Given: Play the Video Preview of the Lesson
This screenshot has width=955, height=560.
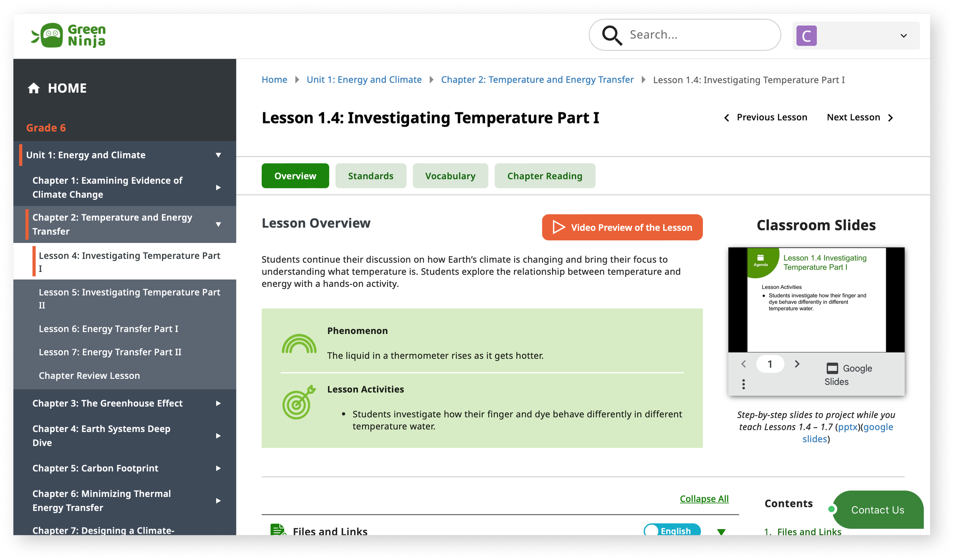Looking at the screenshot, I should pos(622,228).
